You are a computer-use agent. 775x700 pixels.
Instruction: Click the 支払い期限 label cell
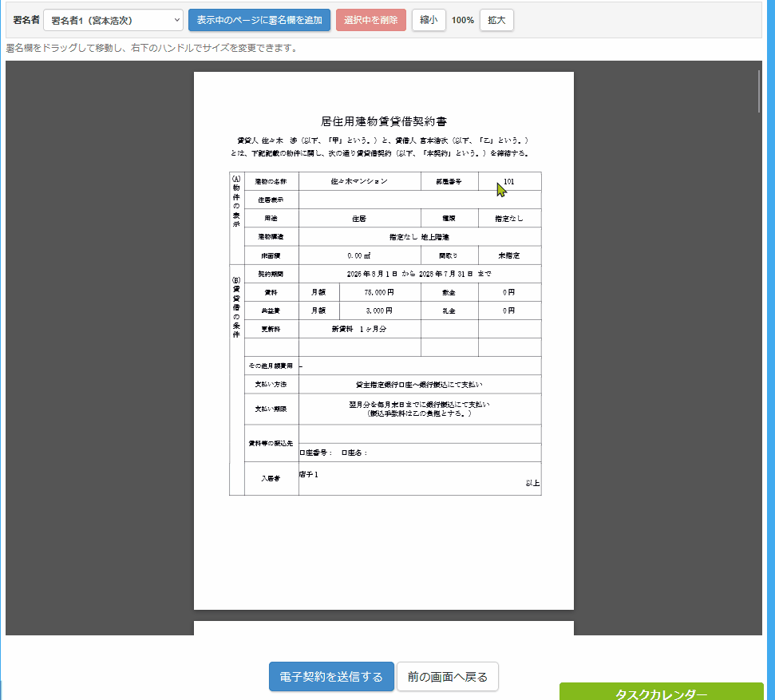[271, 409]
